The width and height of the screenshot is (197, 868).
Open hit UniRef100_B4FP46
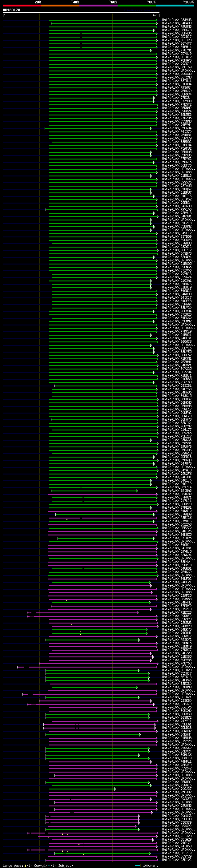click(177, 681)
